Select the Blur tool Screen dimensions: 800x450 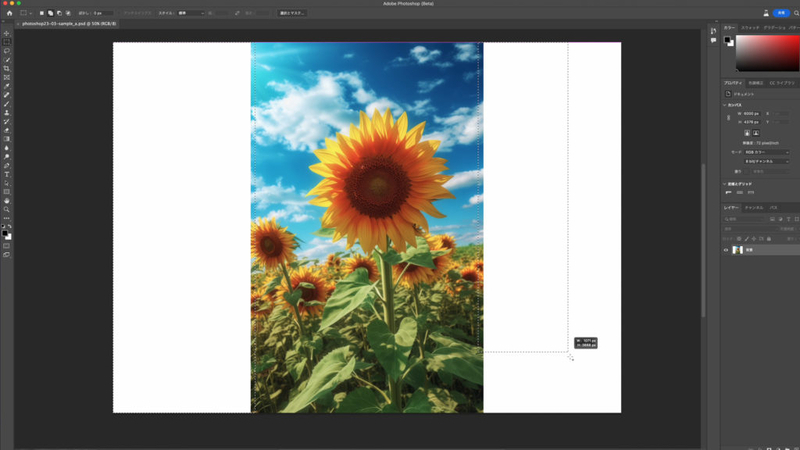tap(7, 148)
